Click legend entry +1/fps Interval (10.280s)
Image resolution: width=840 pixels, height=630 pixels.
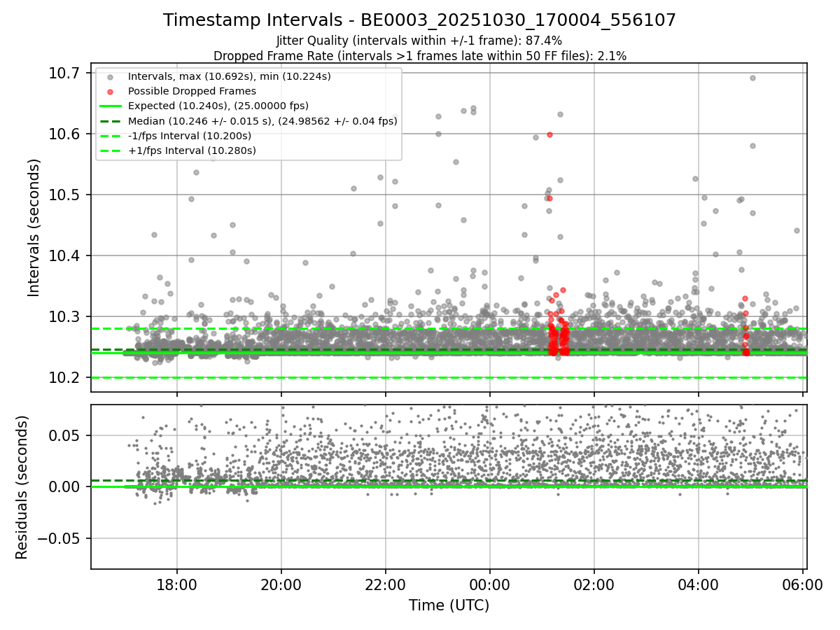192,150
